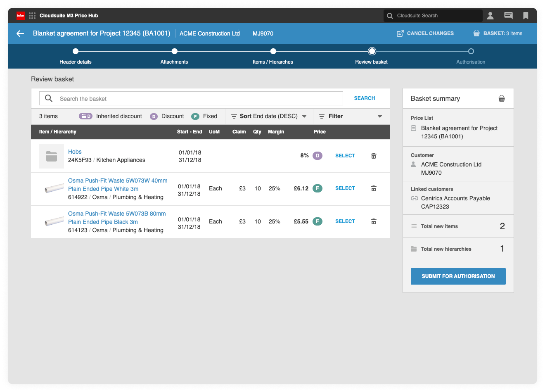Delete the Hobs hierarchy with trash icon
Image resolution: width=545 pixels, height=392 pixels.
374,156
